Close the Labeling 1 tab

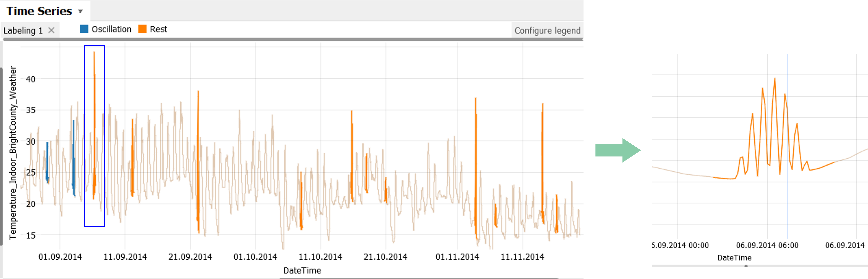(x=51, y=30)
